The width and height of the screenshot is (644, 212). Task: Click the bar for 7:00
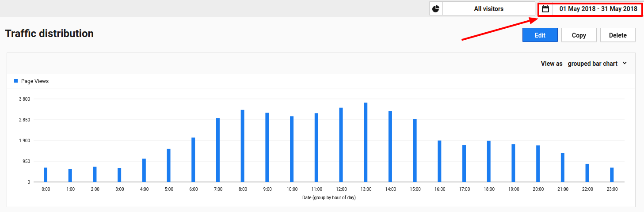[218, 150]
